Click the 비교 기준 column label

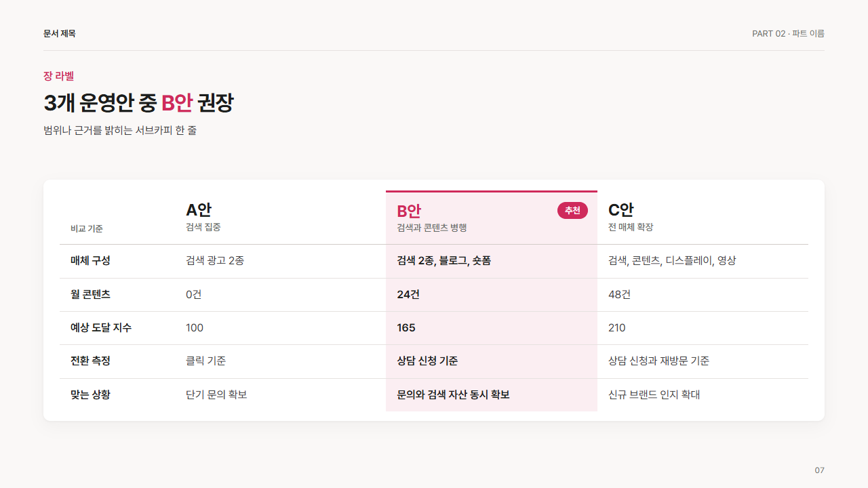(87, 229)
